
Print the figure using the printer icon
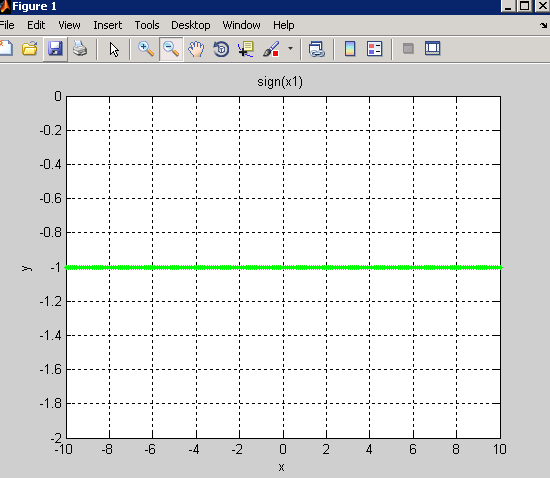tap(80, 49)
